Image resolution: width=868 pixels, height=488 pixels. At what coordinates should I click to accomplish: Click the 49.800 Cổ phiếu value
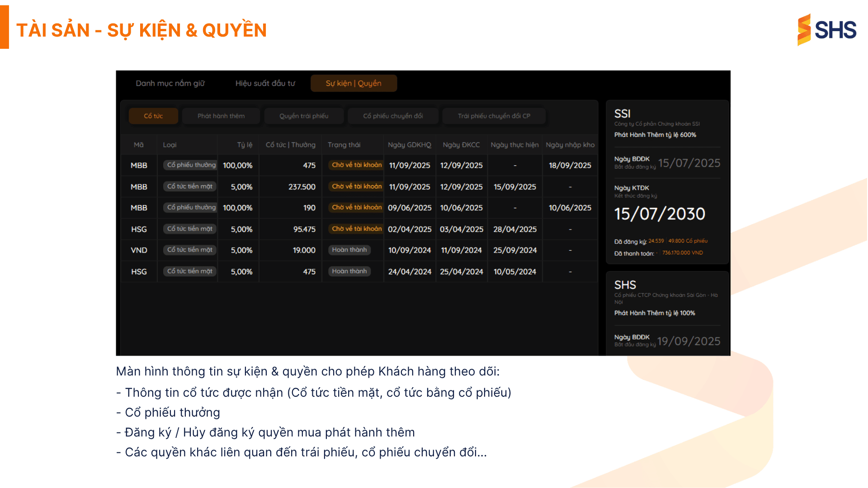688,241
